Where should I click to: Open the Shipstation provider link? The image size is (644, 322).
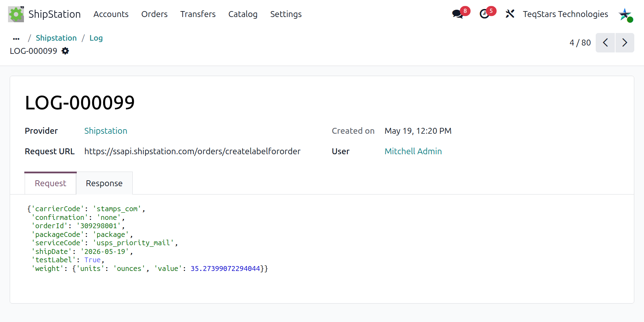[x=106, y=131]
